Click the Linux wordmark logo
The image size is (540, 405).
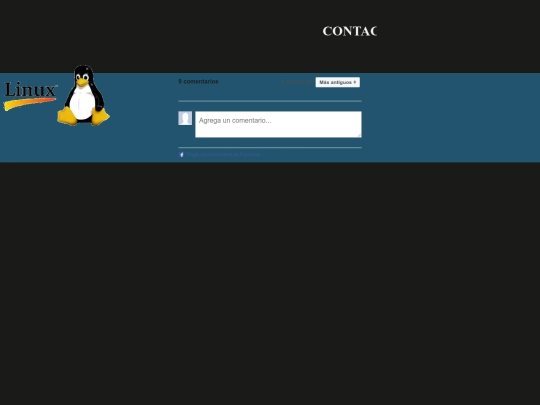[30, 96]
